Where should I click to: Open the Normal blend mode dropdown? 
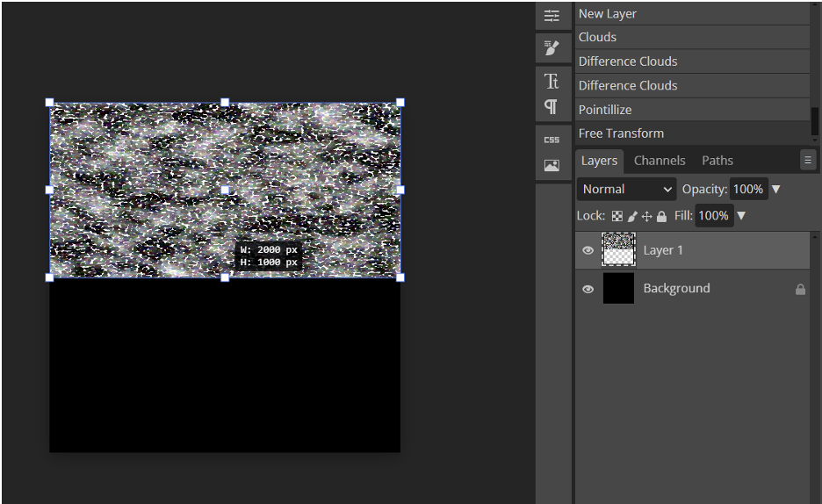627,189
